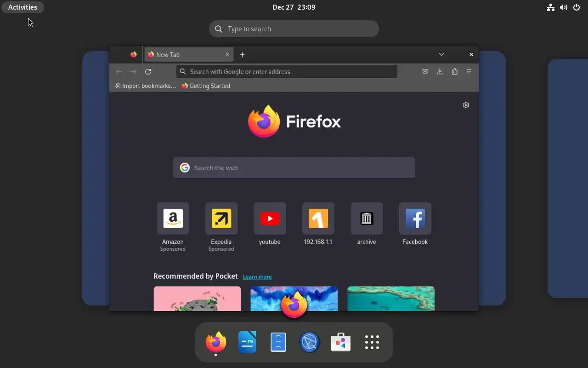This screenshot has width=588, height=368.
Task: Open the clock and calendar menu
Action: (x=294, y=7)
